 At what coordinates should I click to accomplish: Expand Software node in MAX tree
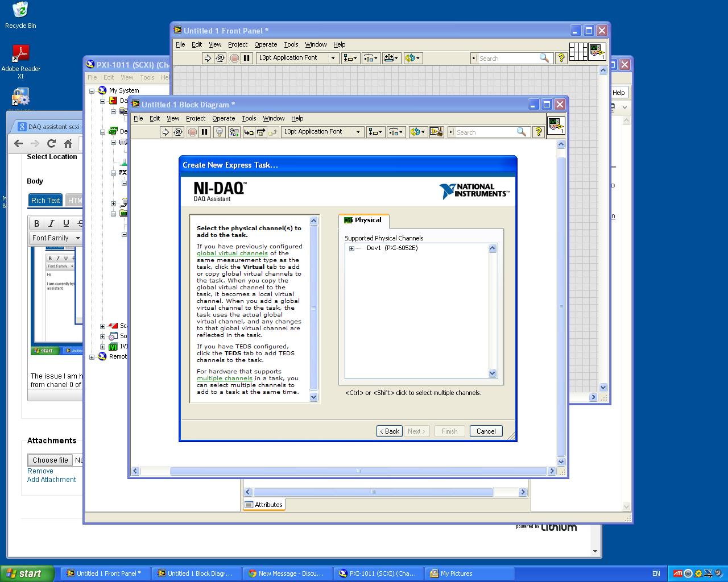point(102,336)
